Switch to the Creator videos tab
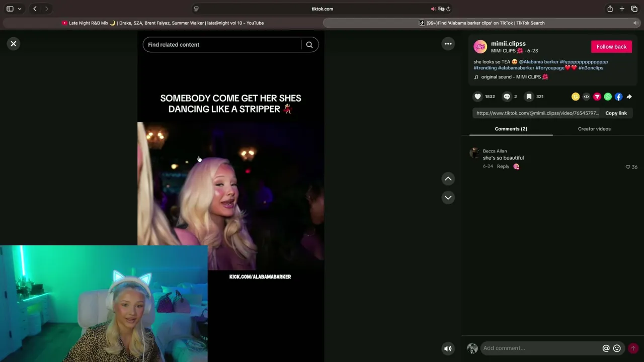Image resolution: width=644 pixels, height=362 pixels. pos(594,129)
